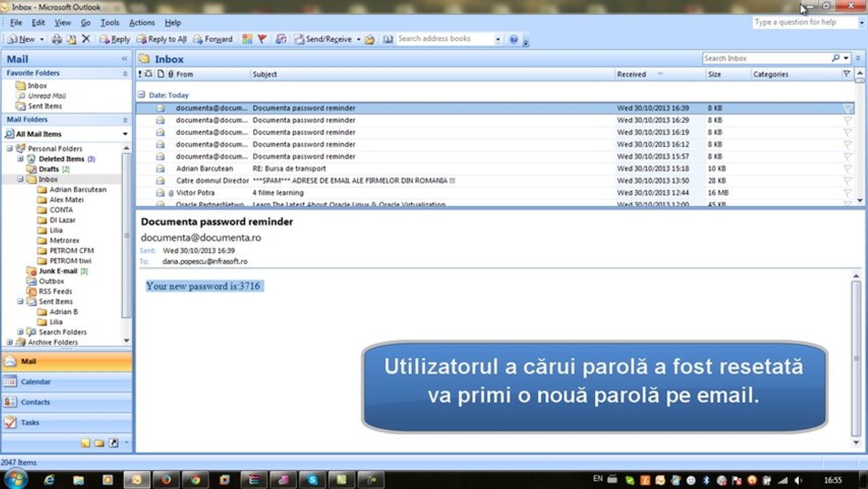
Task: Click the search magnifier icon in Search Inbox
Action: (x=836, y=58)
